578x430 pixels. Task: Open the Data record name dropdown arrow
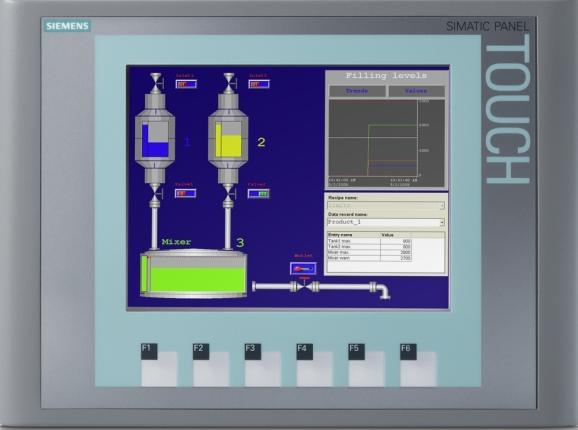pyautogui.click(x=442, y=223)
